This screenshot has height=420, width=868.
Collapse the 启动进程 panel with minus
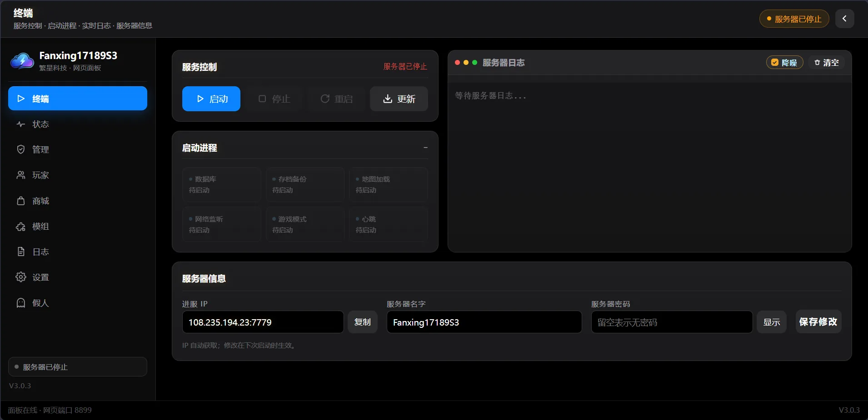[425, 148]
